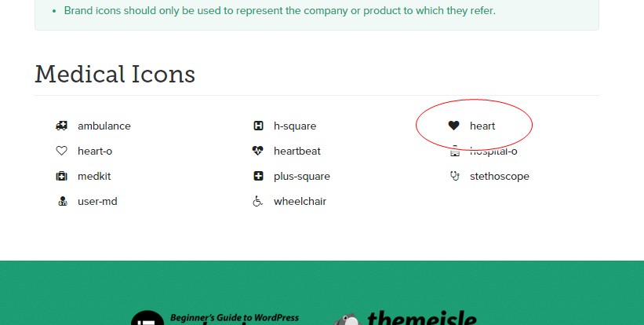Click the plus-square icon glyph
Screen dimensions: 644x325
click(x=258, y=177)
